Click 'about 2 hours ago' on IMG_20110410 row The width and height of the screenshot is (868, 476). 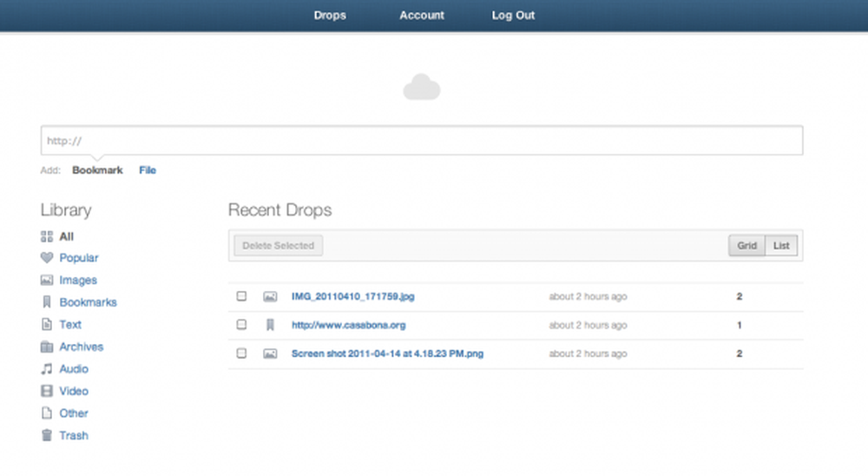(588, 296)
